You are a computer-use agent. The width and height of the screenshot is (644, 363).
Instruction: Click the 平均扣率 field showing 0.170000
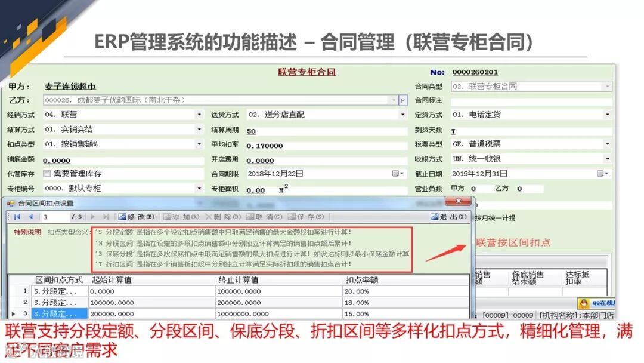[327, 146]
